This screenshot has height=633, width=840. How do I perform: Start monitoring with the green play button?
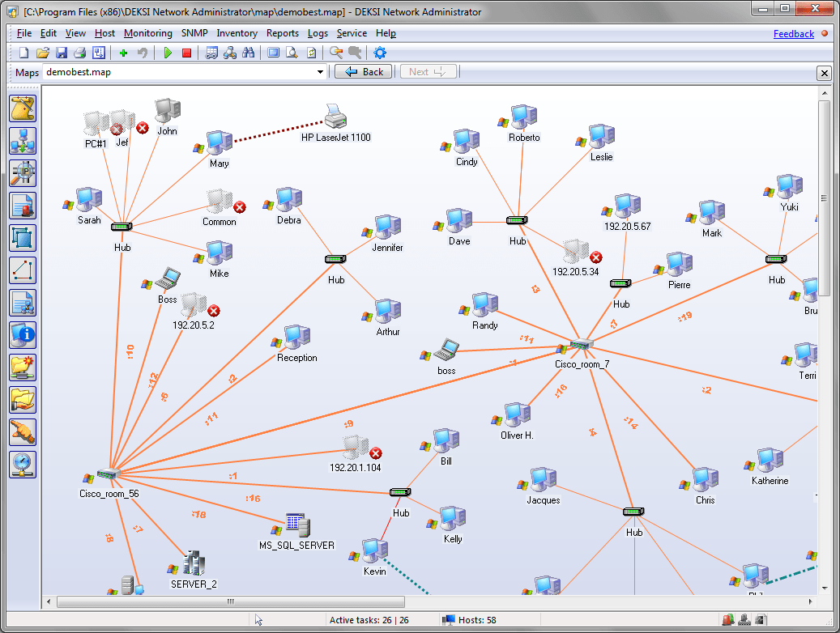point(168,53)
